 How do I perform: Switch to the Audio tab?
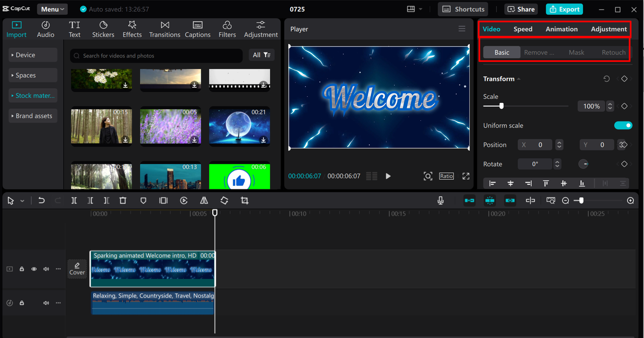click(x=46, y=29)
